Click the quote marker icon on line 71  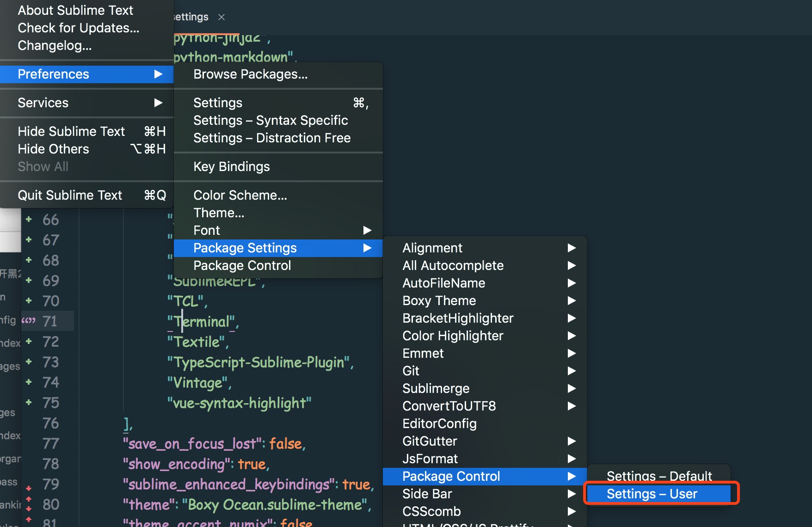29,320
